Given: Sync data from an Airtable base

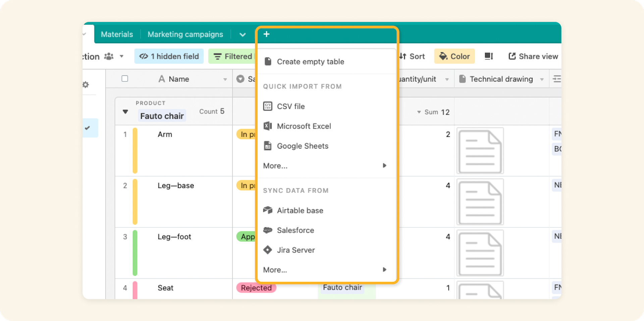Looking at the screenshot, I should coord(300,210).
